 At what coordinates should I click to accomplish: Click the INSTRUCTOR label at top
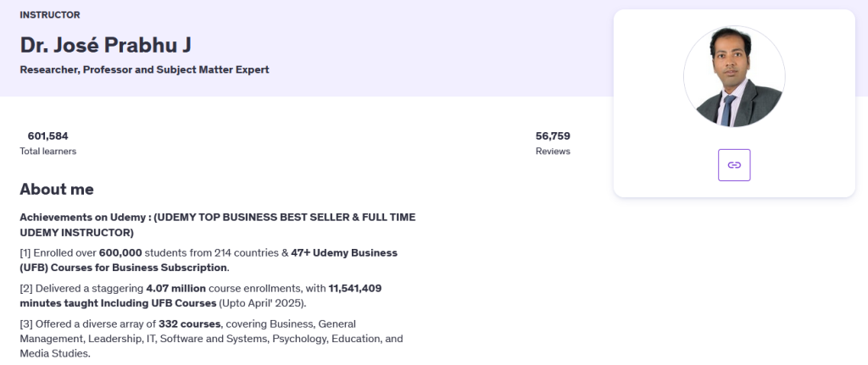coord(50,15)
